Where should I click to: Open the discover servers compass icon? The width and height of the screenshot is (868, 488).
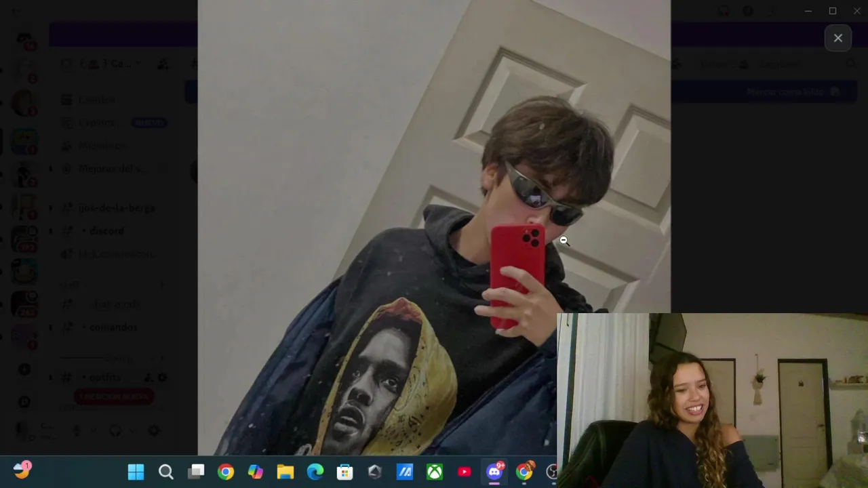tap(24, 402)
